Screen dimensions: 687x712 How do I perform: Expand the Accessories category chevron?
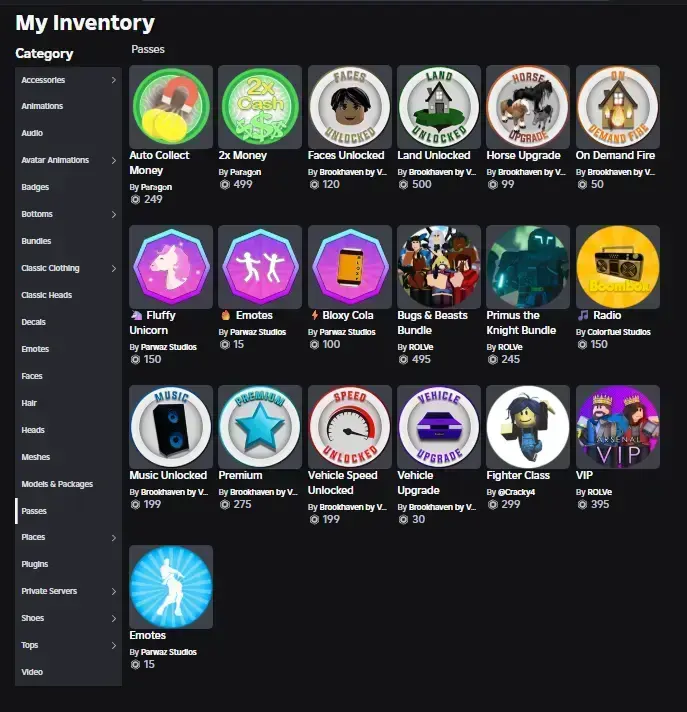click(x=114, y=80)
